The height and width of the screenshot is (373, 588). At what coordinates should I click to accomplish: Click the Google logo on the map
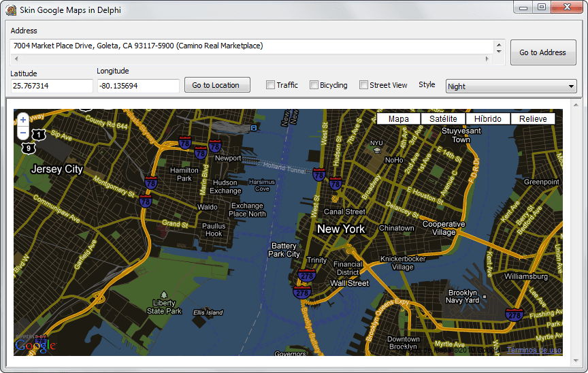pos(35,345)
